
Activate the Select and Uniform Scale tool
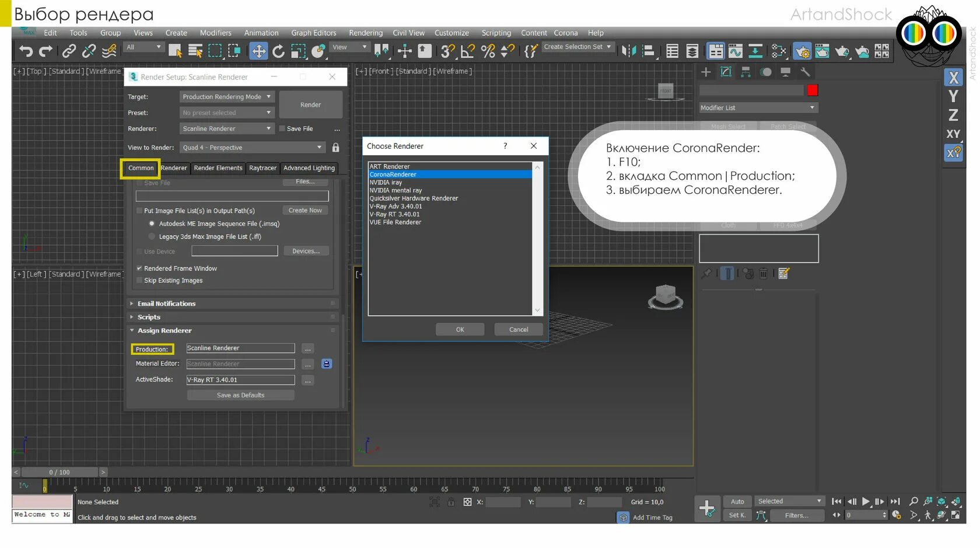click(299, 51)
